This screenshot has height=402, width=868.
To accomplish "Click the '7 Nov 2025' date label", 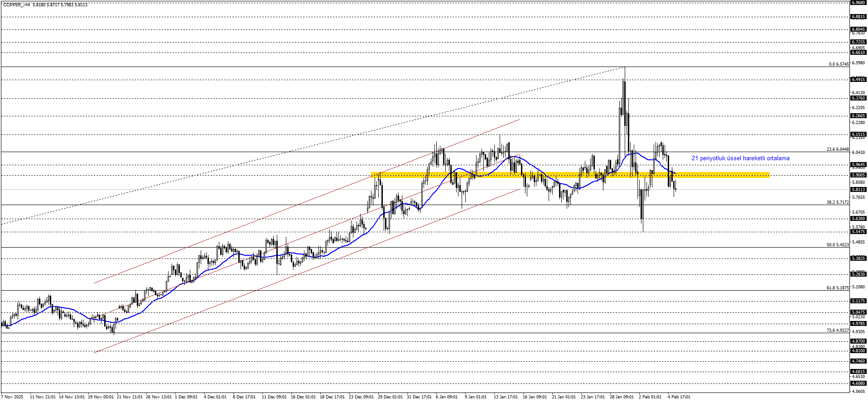I will pos(12,397).
